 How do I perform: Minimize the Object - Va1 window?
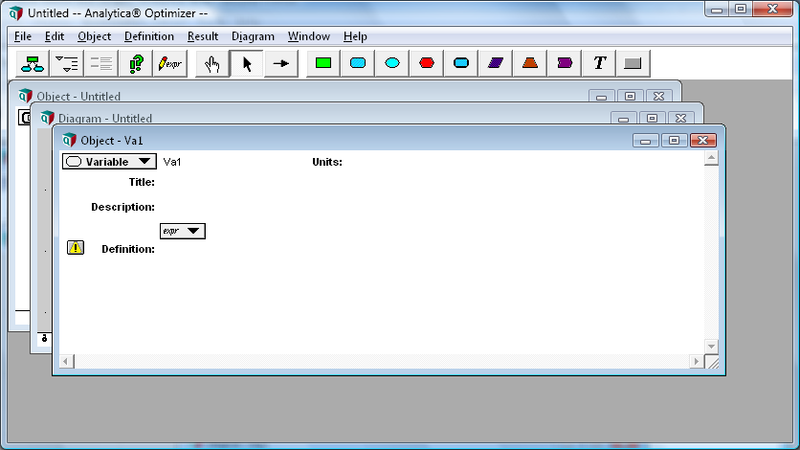[x=645, y=140]
